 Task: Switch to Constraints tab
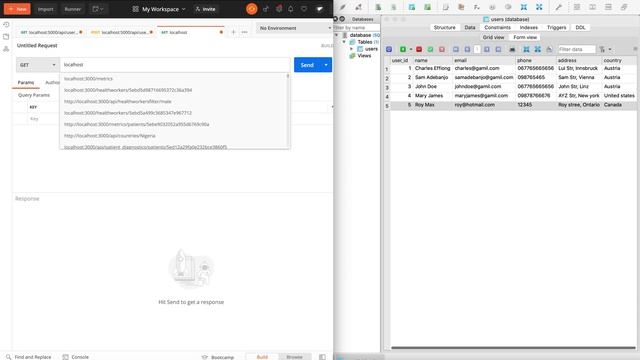point(497,27)
